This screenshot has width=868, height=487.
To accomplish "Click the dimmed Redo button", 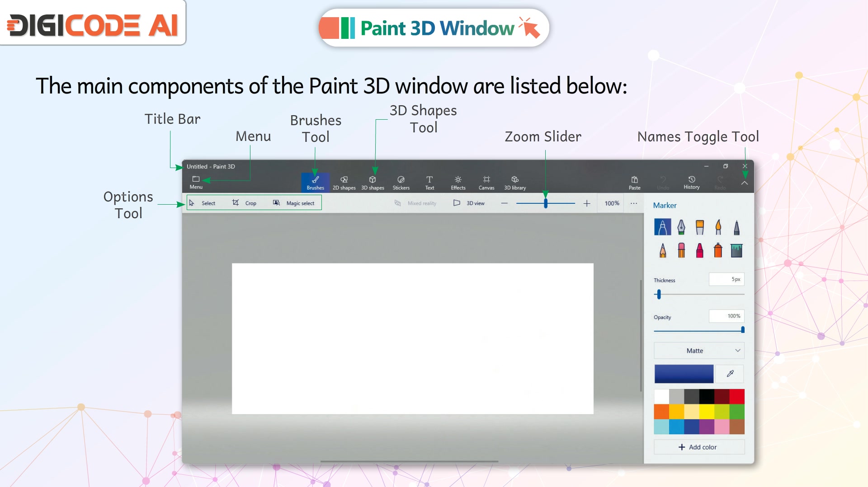I will tap(720, 183).
